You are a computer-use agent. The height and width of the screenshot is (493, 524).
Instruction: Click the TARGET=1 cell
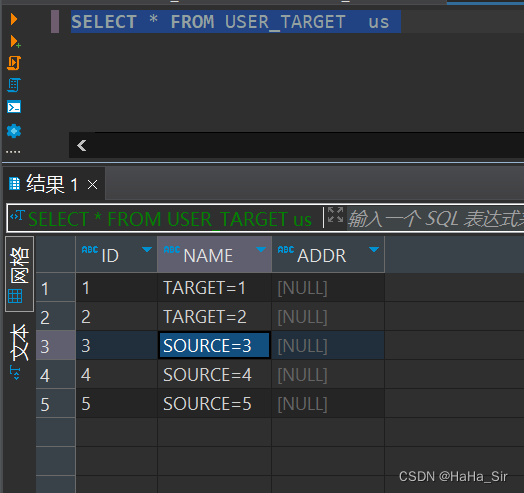(x=214, y=287)
